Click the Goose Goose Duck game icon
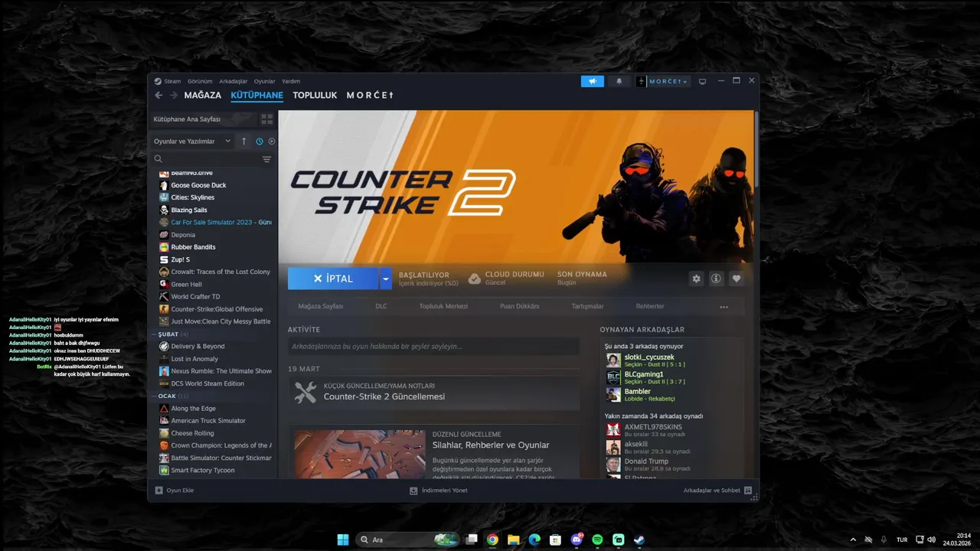 pyautogui.click(x=164, y=185)
